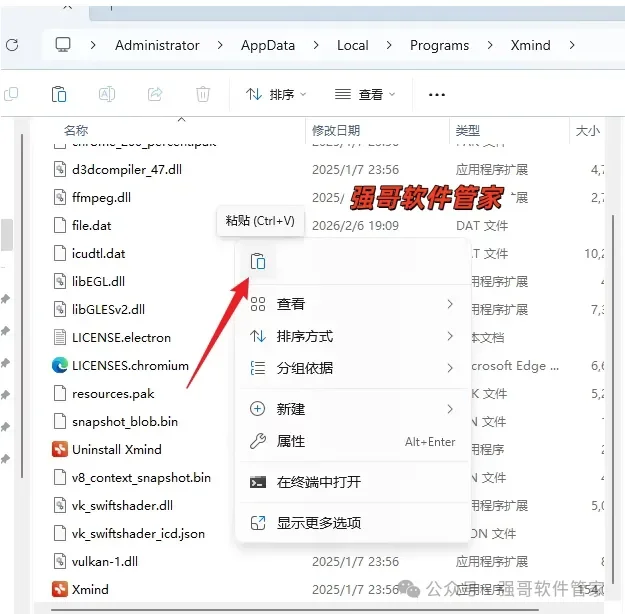Click the Delete trash icon in toolbar
The image size is (625, 614).
click(x=203, y=94)
